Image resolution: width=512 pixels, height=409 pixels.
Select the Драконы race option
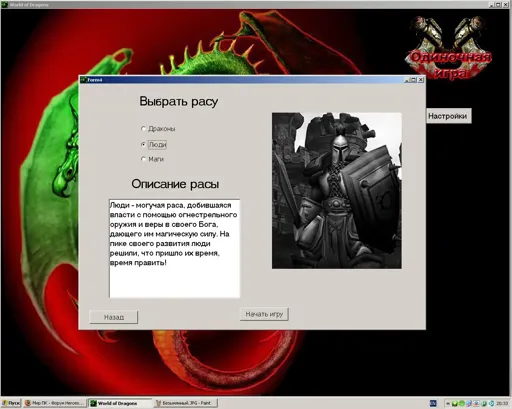coord(158,129)
